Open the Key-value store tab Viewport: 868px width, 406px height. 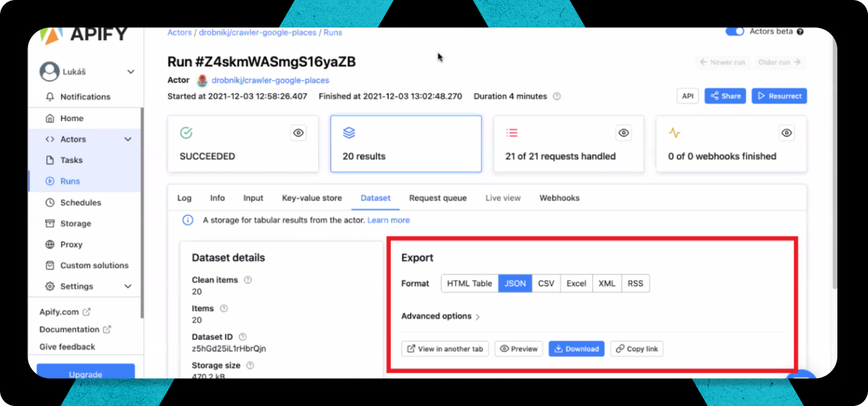pos(312,198)
